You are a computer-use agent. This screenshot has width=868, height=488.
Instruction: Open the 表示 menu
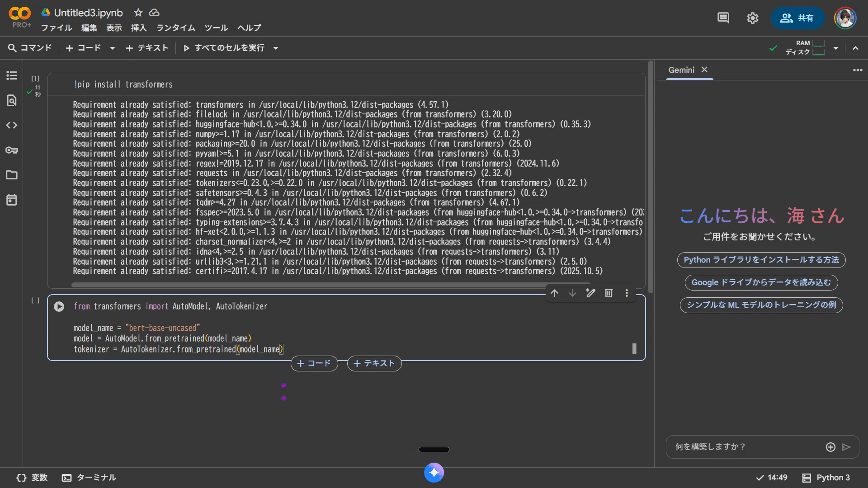[x=114, y=28]
